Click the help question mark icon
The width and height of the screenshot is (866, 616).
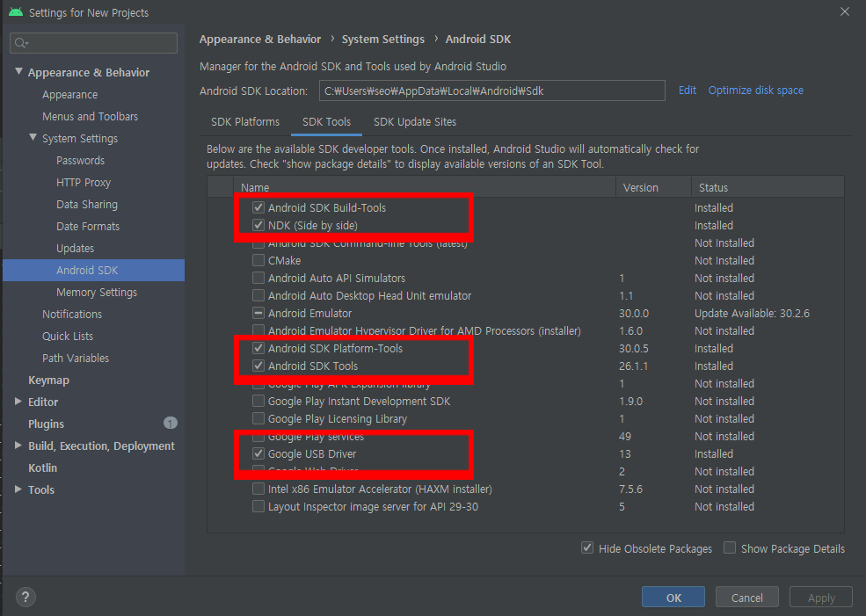click(25, 597)
